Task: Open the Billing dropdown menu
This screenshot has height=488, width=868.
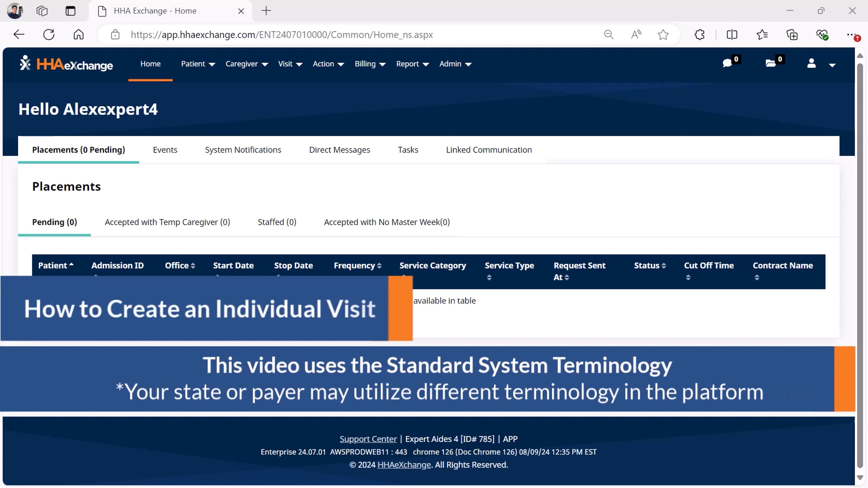Action: click(x=370, y=64)
